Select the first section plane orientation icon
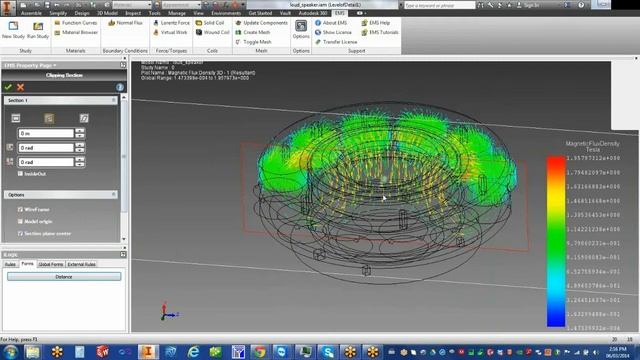The width and height of the screenshot is (640, 360). (16, 118)
